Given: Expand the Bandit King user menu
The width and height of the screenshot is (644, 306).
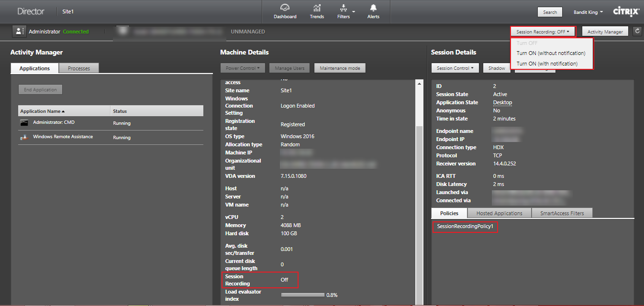Looking at the screenshot, I should click(x=588, y=12).
